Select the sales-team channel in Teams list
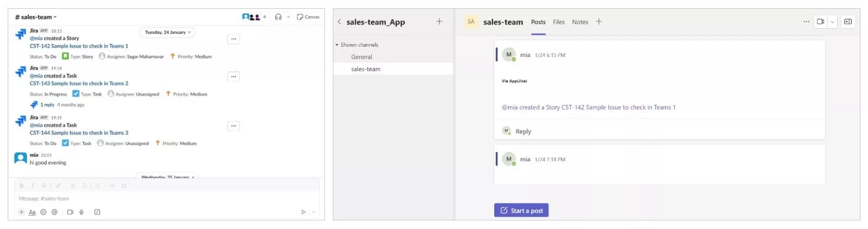 393,69
